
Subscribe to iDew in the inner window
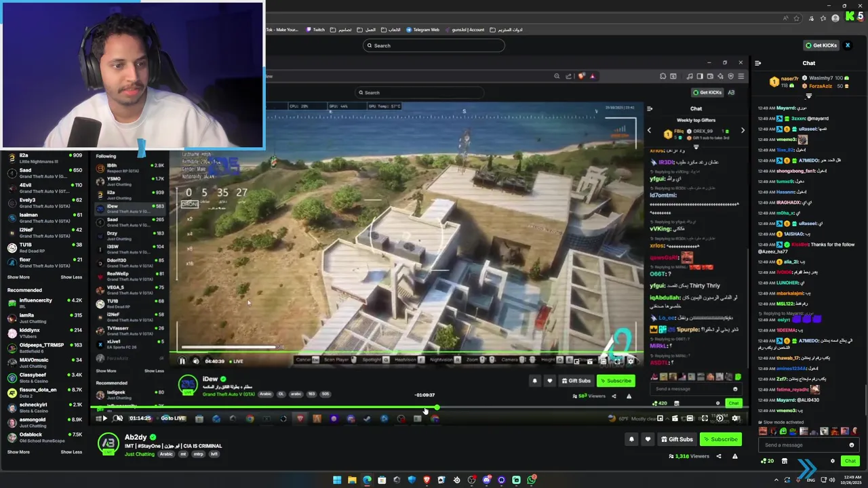pos(616,381)
